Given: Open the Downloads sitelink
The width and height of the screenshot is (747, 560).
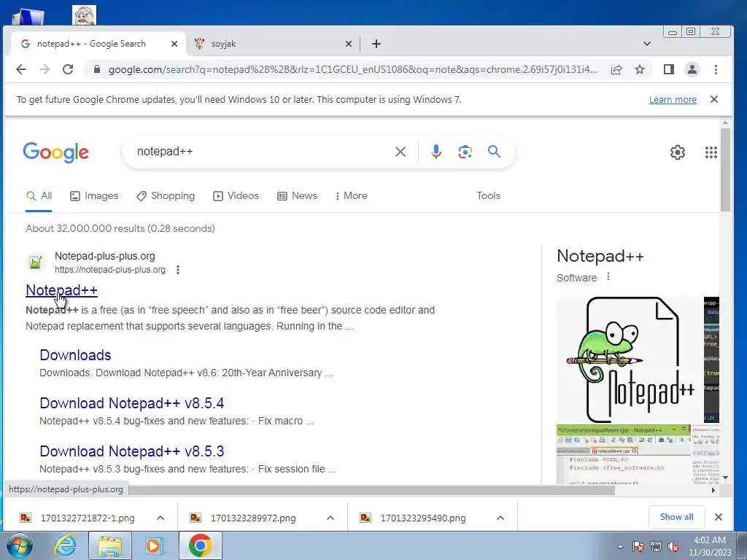Looking at the screenshot, I should pyautogui.click(x=75, y=355).
